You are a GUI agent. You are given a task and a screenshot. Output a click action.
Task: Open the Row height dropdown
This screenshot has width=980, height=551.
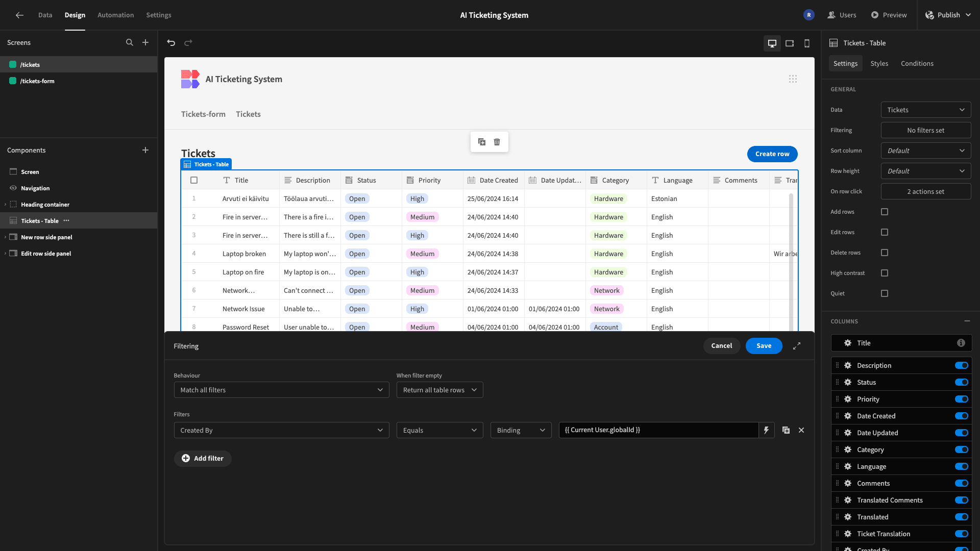point(926,171)
